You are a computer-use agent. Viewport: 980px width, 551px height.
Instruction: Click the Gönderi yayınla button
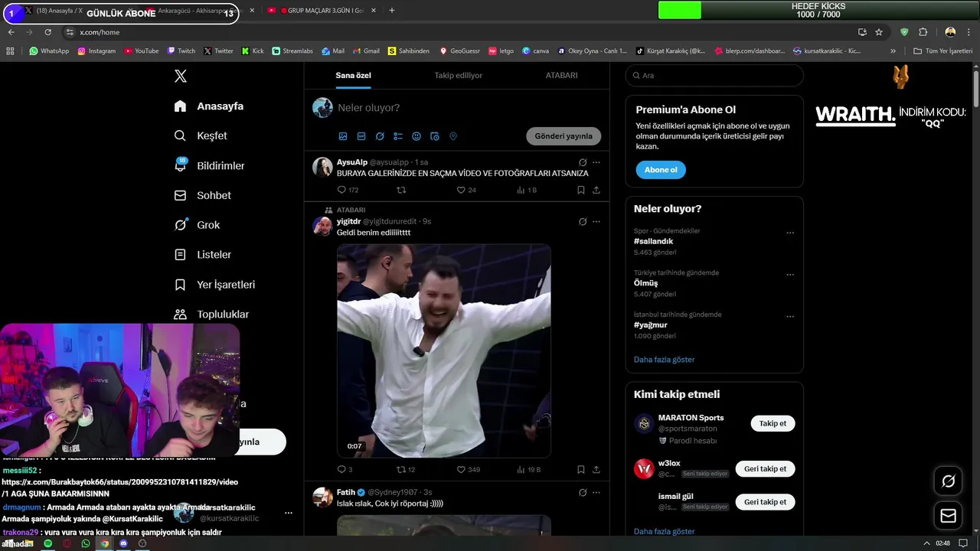[563, 136]
